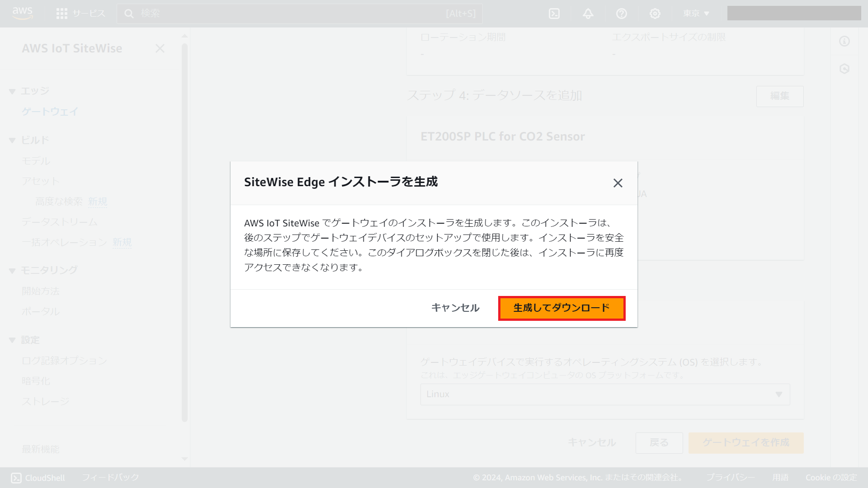The height and width of the screenshot is (488, 868).
Task: Open the 新規 link next to 高度な検索
Action: click(x=98, y=202)
